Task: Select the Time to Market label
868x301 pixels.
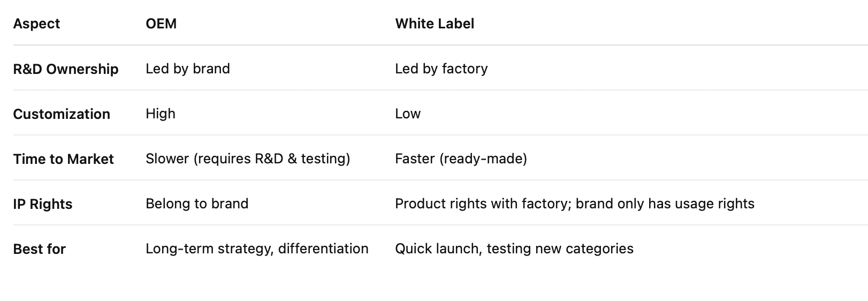Action: [64, 159]
